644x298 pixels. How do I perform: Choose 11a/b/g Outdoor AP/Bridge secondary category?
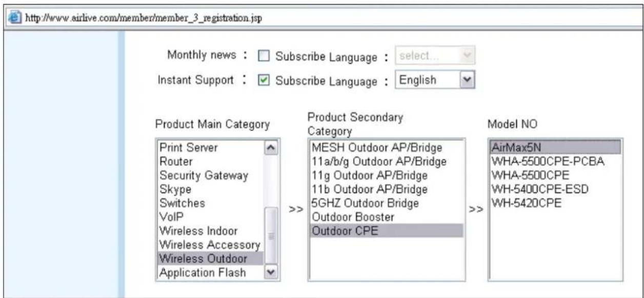387,162
